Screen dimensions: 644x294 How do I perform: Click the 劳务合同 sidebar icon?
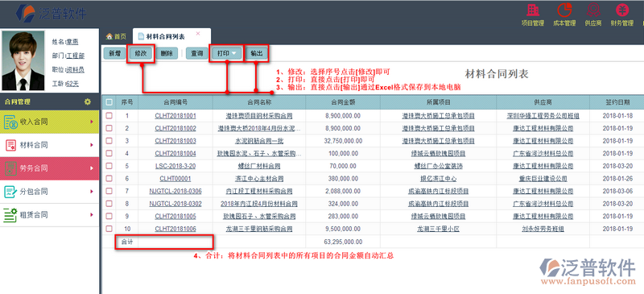pos(10,168)
